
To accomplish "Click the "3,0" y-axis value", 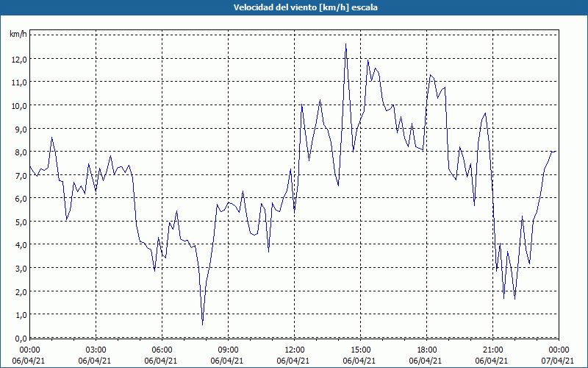I will click(21, 268).
